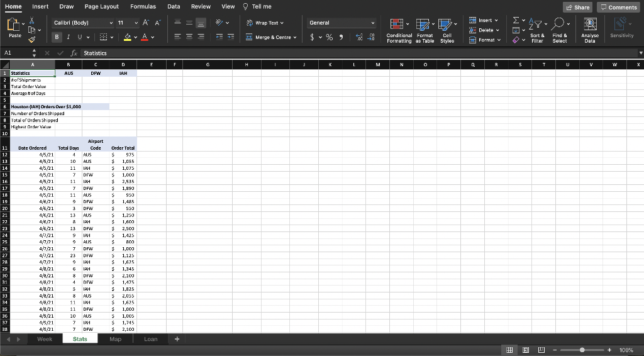The height and width of the screenshot is (356, 644).
Task: Click the Cut scissors icon
Action: (33, 20)
